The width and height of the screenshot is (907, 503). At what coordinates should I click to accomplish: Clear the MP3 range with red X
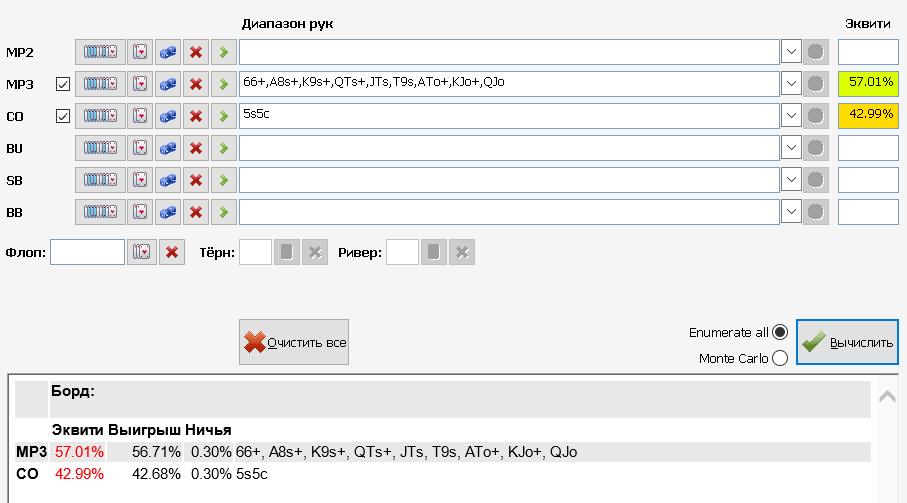point(196,84)
